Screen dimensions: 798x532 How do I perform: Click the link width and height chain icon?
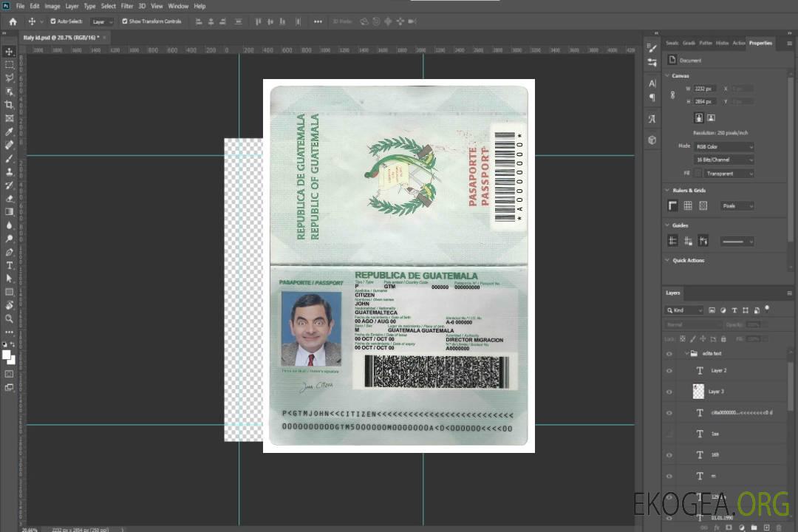tap(672, 95)
